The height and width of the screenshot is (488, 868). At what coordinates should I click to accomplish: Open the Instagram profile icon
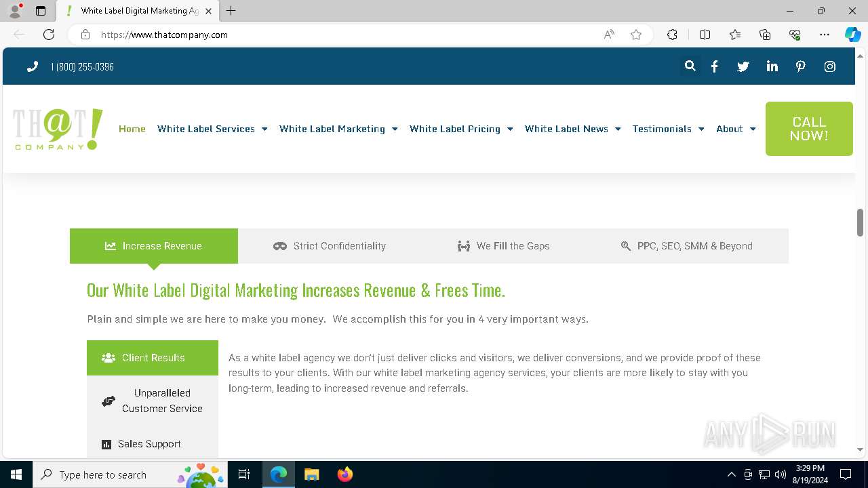click(829, 66)
